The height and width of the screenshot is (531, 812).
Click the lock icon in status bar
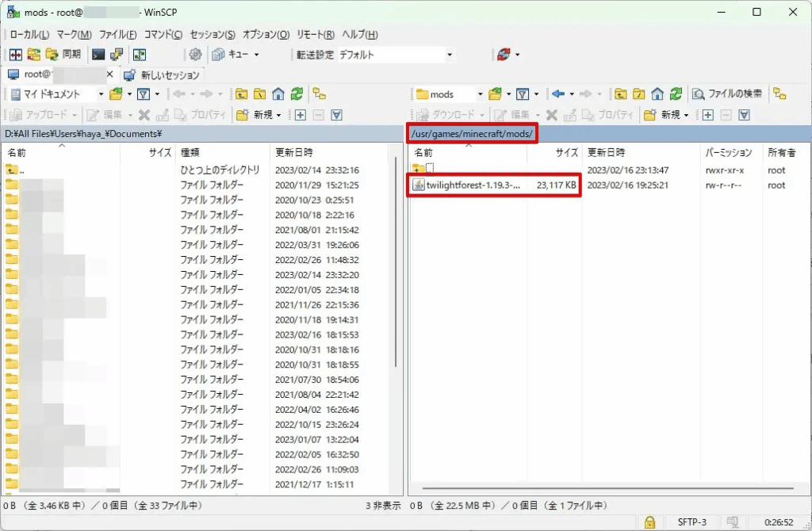(x=649, y=522)
